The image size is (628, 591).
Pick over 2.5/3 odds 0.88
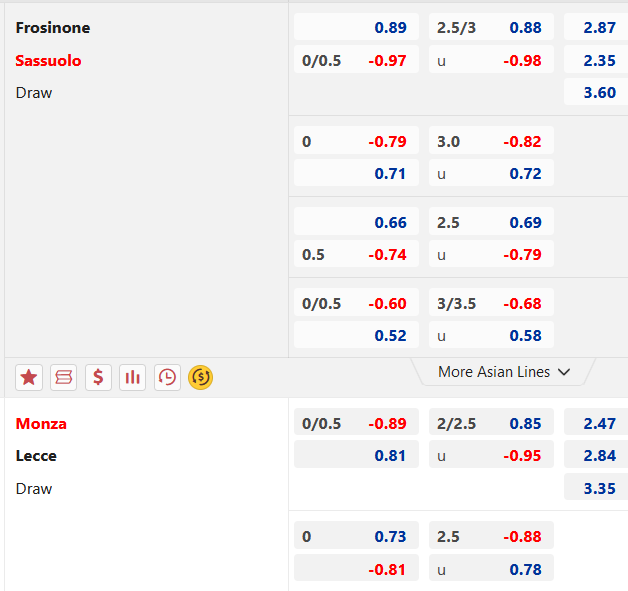[491, 27]
